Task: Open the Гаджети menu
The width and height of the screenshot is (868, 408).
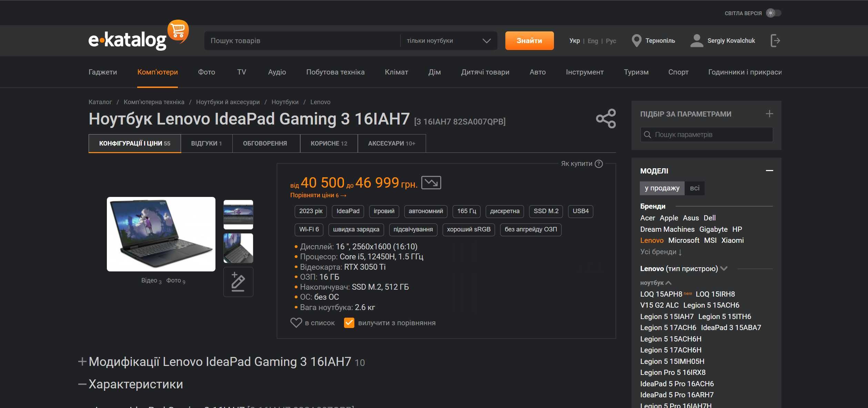Action: 103,72
